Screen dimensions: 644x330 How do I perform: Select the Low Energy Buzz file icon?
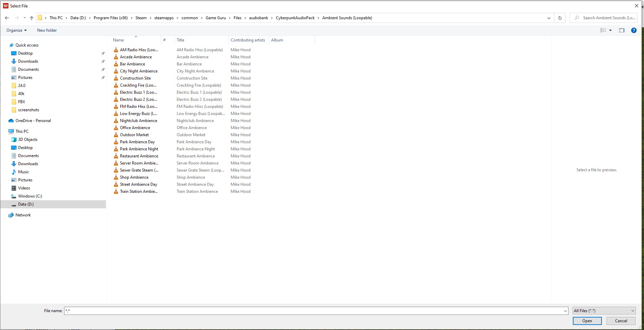[x=116, y=114]
